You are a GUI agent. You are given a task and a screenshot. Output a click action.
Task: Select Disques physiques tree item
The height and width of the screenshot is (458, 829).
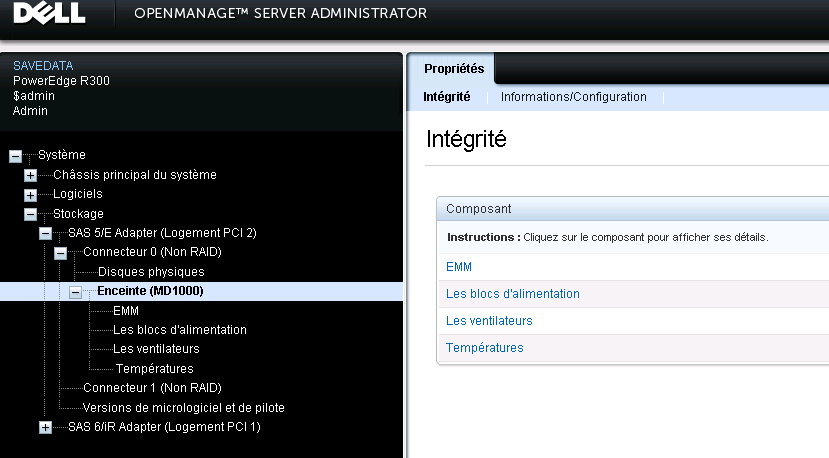151,271
